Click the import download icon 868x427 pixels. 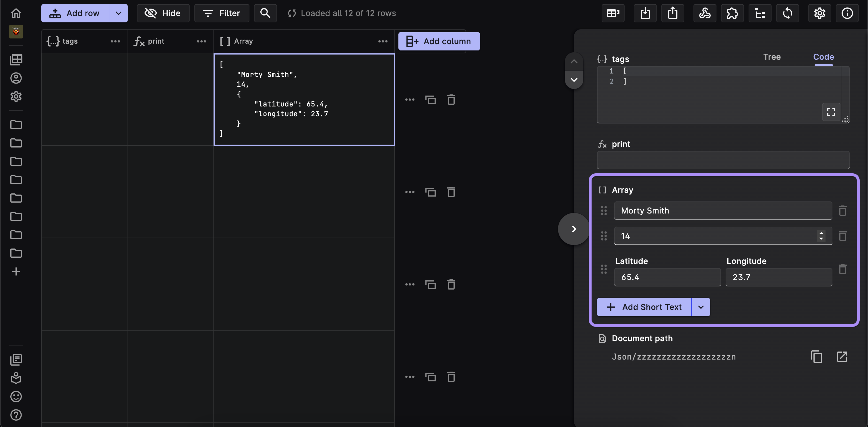tap(645, 13)
